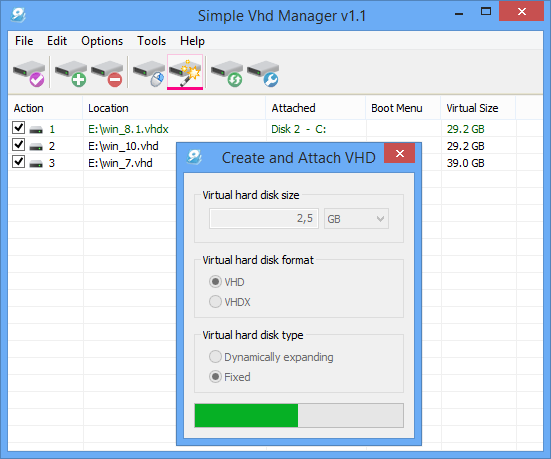Click the green creation progress bar
551x459 pixels.
(x=246, y=415)
